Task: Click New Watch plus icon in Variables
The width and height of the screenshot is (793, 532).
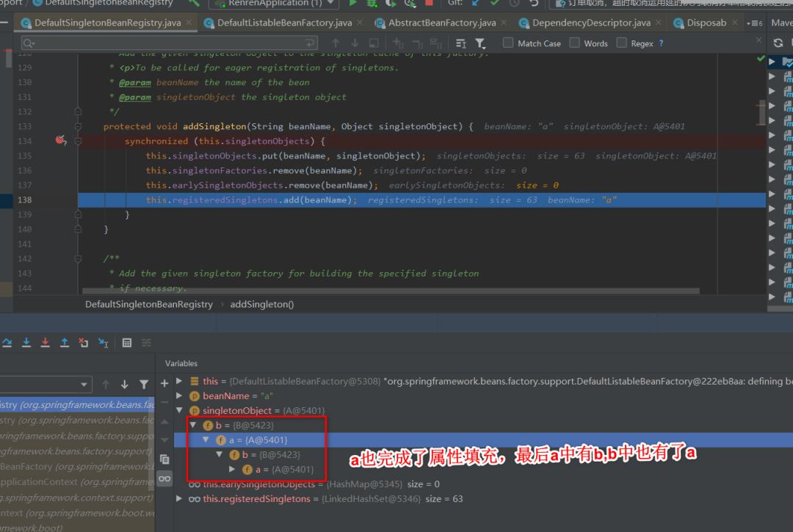Action: 164,382
